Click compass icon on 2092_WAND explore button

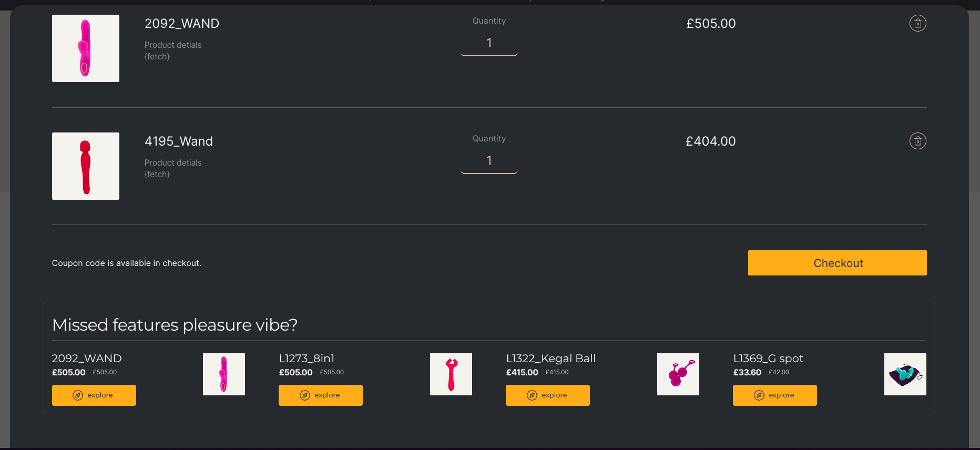78,395
